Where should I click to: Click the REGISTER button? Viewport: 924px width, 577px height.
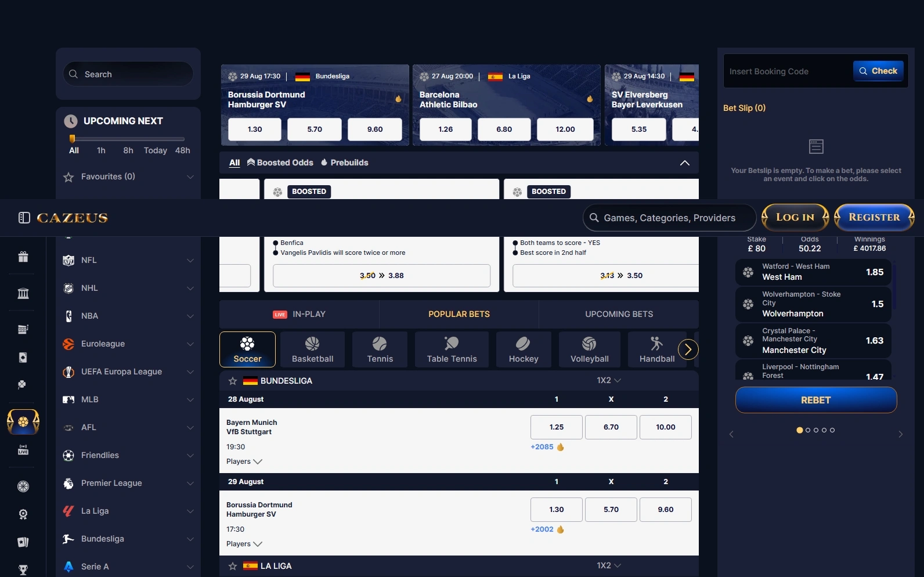[874, 217]
